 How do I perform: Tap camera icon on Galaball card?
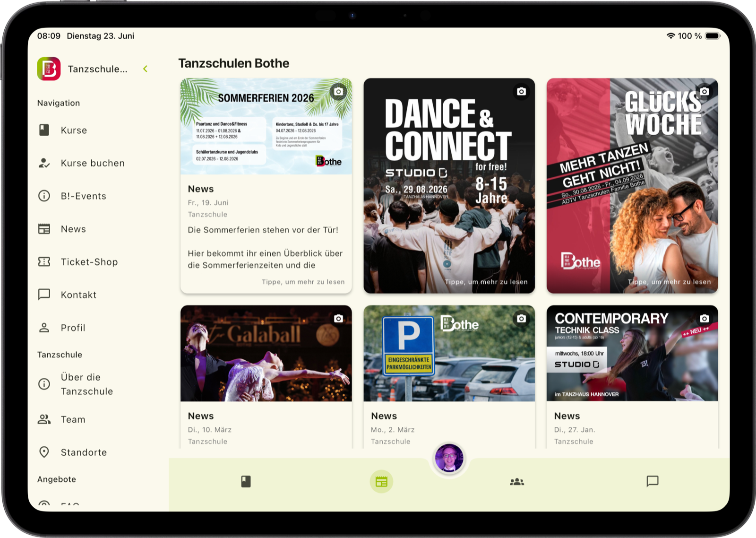(x=338, y=318)
